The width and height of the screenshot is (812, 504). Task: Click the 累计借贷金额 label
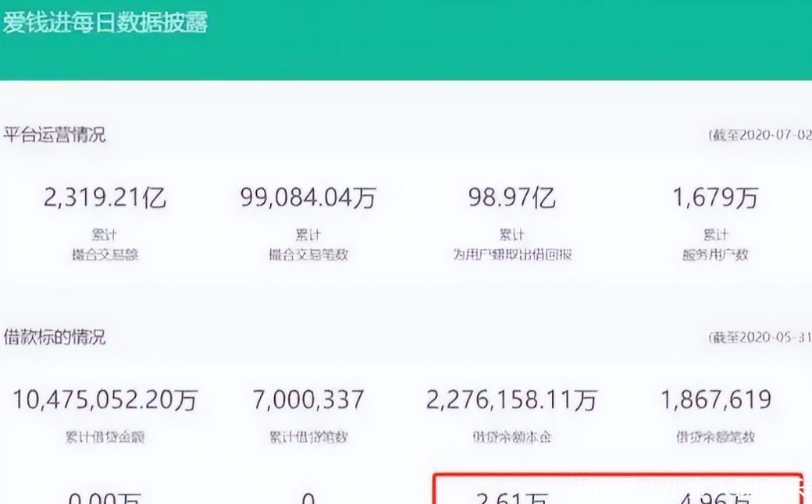[105, 437]
